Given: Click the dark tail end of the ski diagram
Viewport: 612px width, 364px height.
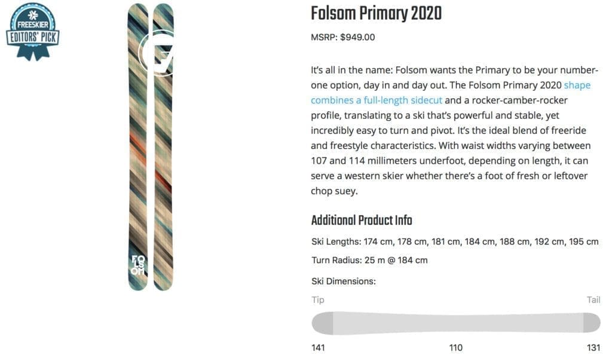Looking at the screenshot, I should tap(592, 323).
